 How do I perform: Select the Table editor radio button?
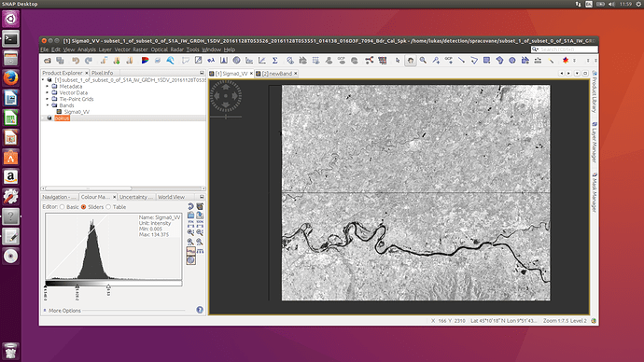[x=108, y=207]
